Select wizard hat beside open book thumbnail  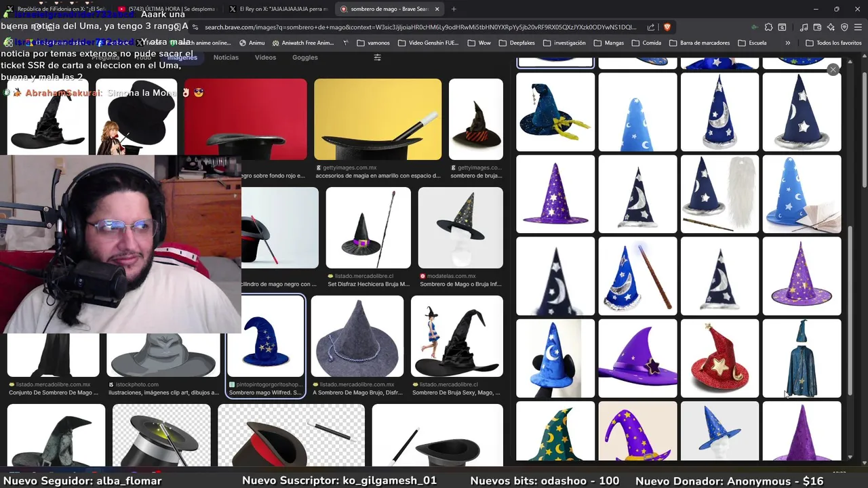coord(802,194)
